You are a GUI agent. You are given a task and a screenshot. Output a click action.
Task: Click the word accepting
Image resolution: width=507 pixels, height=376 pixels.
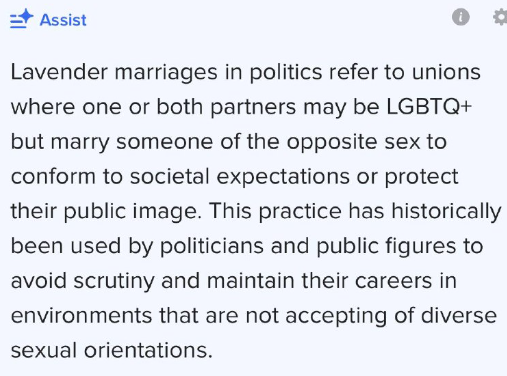(x=336, y=317)
